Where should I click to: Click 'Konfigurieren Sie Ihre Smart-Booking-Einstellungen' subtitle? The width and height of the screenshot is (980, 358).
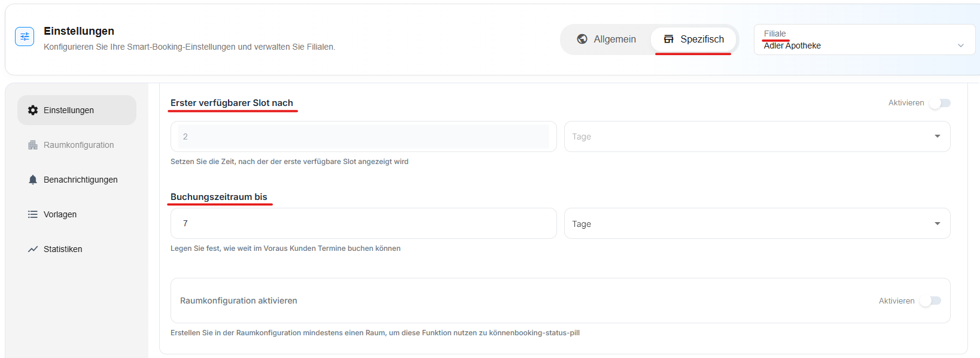[189, 47]
